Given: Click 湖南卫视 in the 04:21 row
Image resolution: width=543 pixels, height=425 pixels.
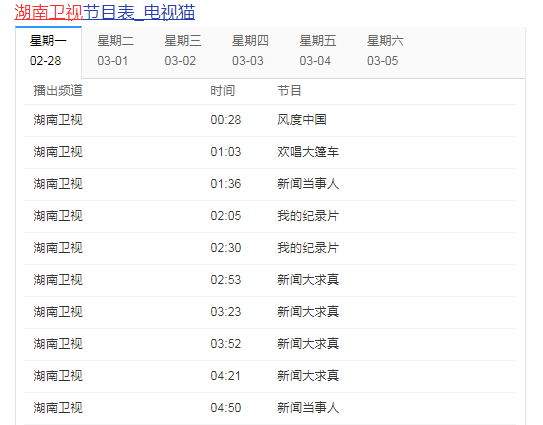Looking at the screenshot, I should [x=58, y=376].
